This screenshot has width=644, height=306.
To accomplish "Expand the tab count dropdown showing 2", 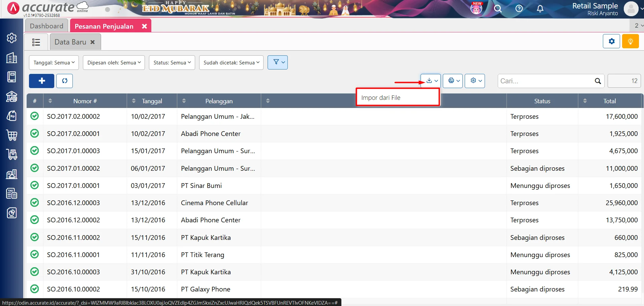I will [637, 26].
